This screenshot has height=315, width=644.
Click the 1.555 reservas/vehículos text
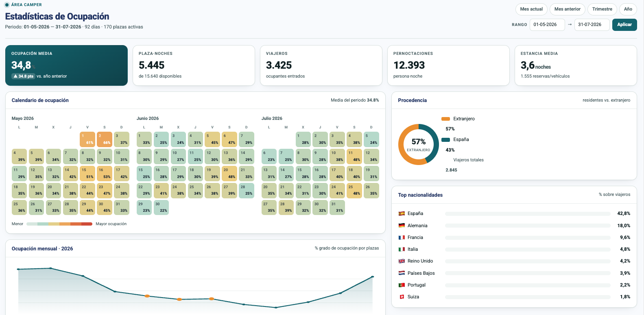click(x=545, y=76)
